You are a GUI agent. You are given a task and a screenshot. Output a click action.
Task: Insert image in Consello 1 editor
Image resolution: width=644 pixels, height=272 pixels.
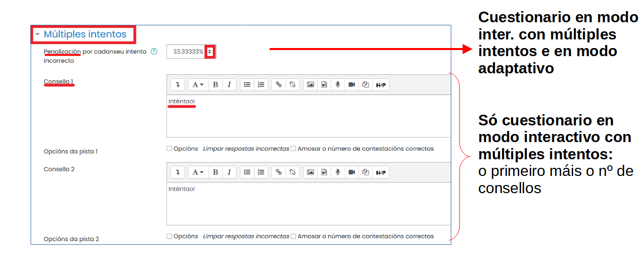coord(310,85)
